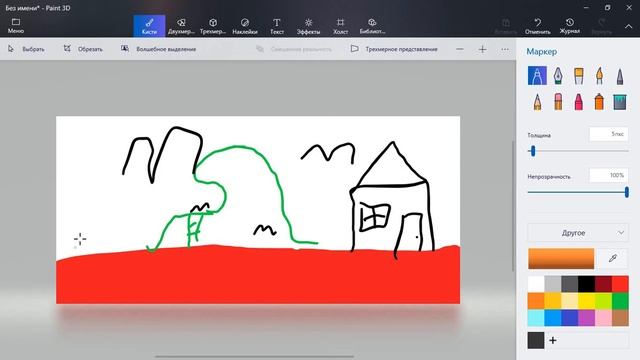
Task: Choose the dark gray color swatch
Action: pos(569,284)
